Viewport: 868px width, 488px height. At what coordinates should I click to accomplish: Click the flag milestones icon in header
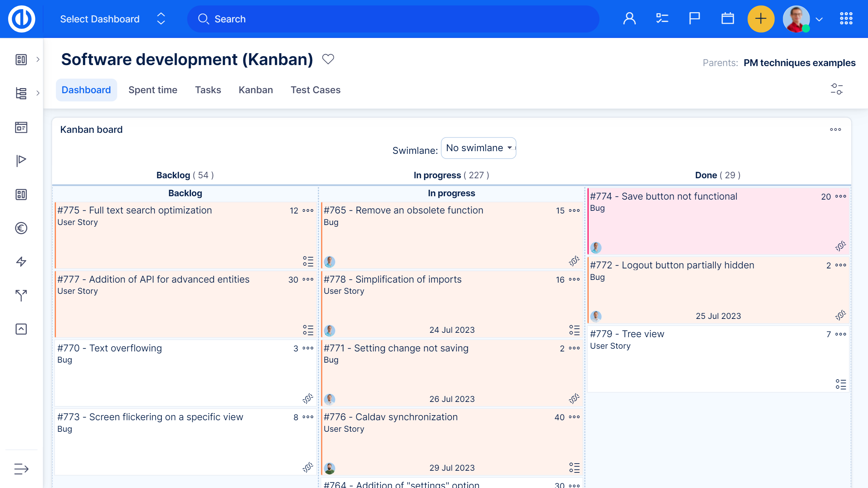[x=694, y=19]
